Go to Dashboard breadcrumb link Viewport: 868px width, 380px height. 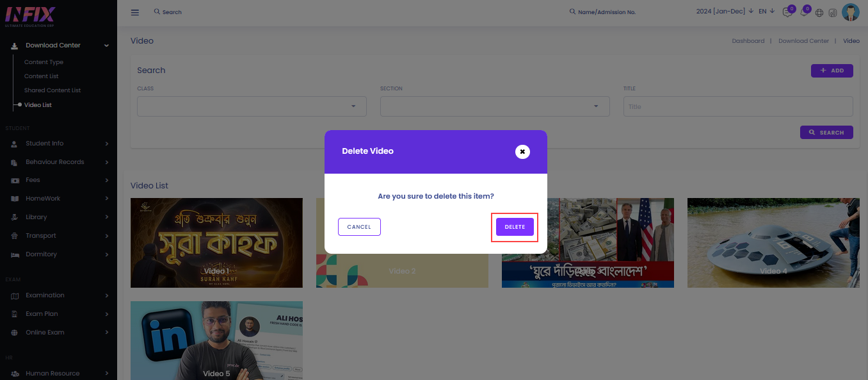pos(748,41)
